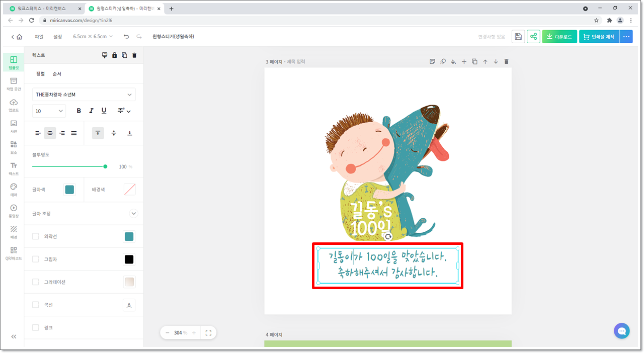Enable the 곡선 checkbox

[35, 305]
